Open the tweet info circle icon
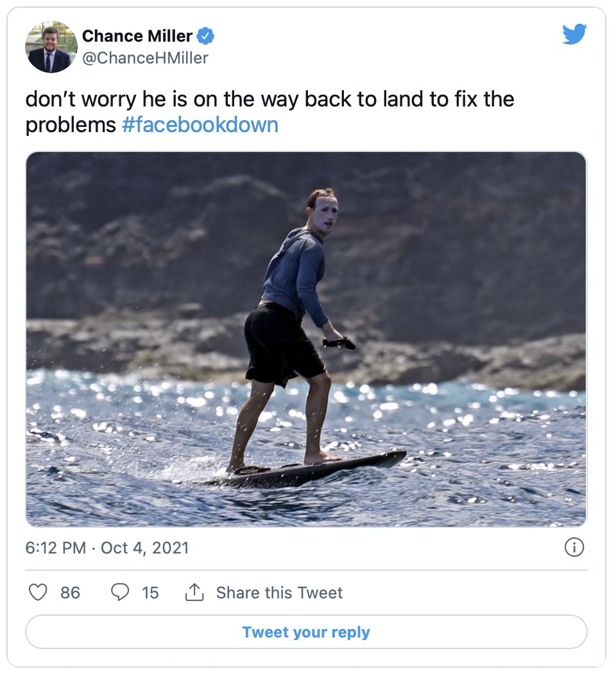The image size is (616, 676). [x=573, y=547]
